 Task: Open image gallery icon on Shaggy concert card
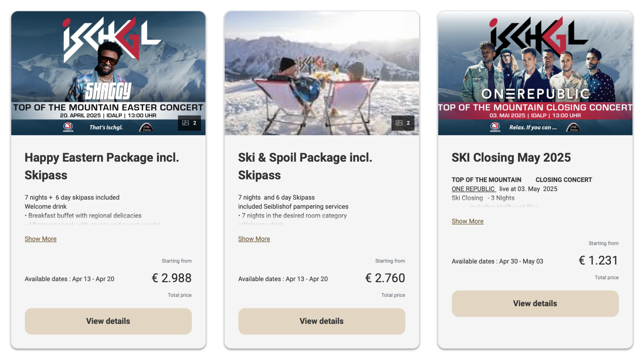point(189,123)
